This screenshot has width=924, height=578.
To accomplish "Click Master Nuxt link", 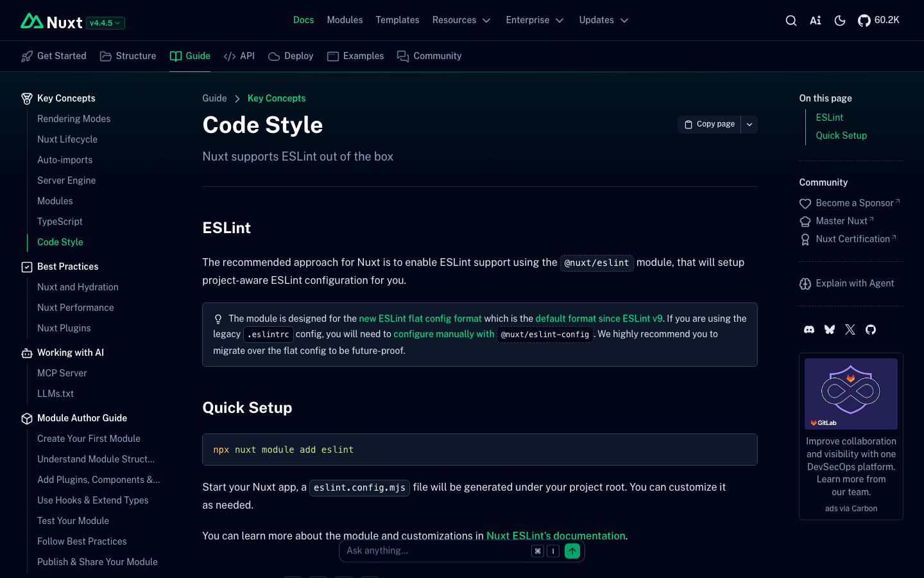I will pyautogui.click(x=837, y=221).
